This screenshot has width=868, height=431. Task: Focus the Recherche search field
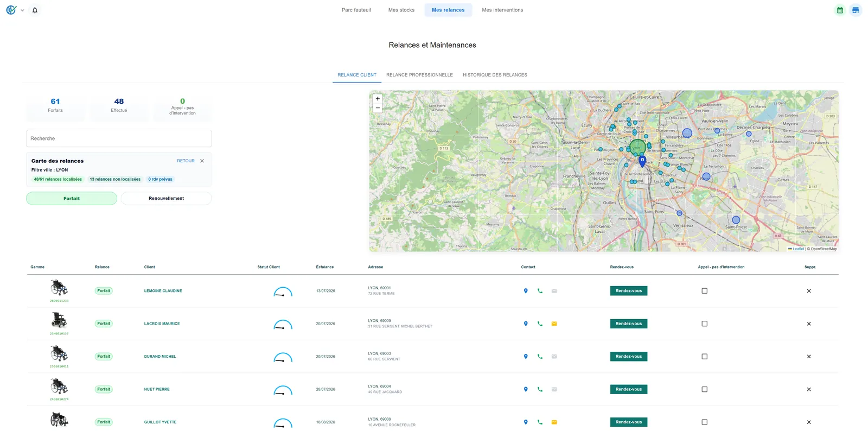tap(119, 138)
